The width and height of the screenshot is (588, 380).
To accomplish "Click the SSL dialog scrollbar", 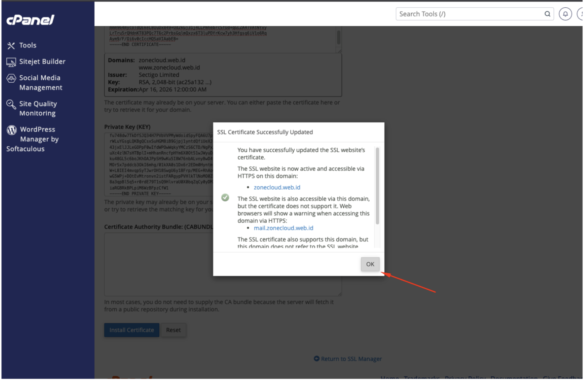I will point(377,186).
